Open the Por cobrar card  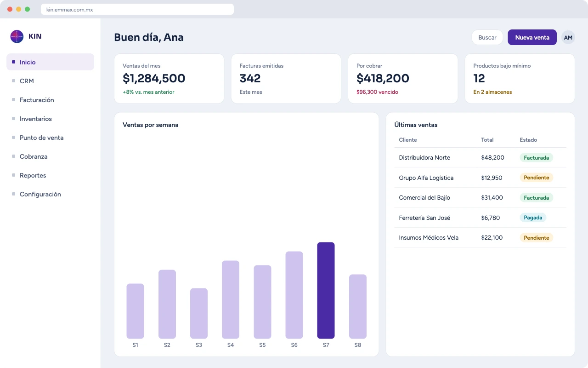[403, 79]
